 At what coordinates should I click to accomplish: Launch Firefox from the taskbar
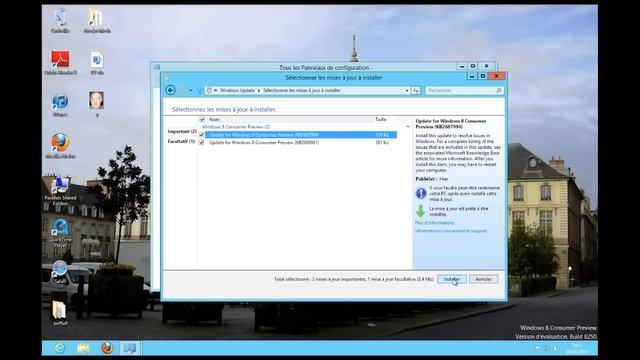(107, 348)
